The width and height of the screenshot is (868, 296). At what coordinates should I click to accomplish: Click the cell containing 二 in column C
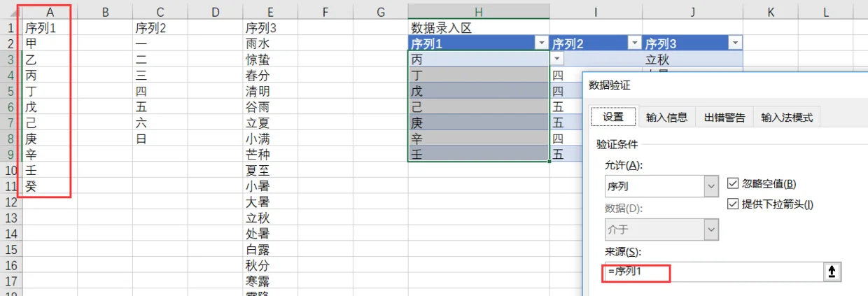160,59
